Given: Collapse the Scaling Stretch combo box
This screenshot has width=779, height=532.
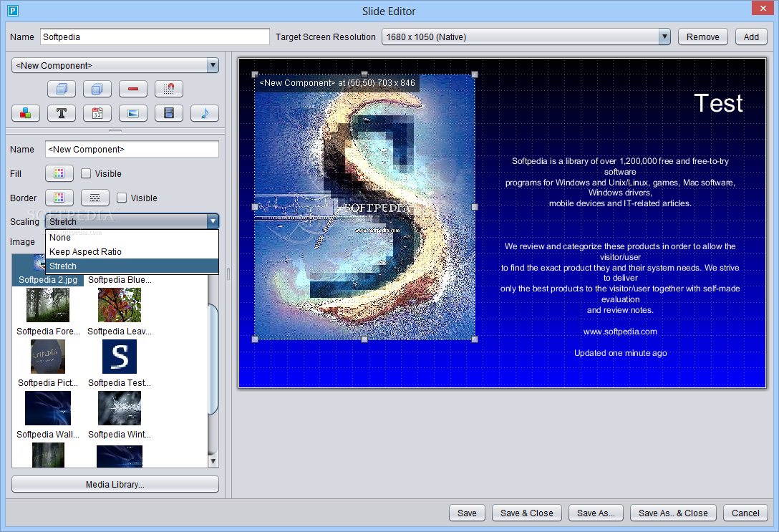Looking at the screenshot, I should coord(132,221).
